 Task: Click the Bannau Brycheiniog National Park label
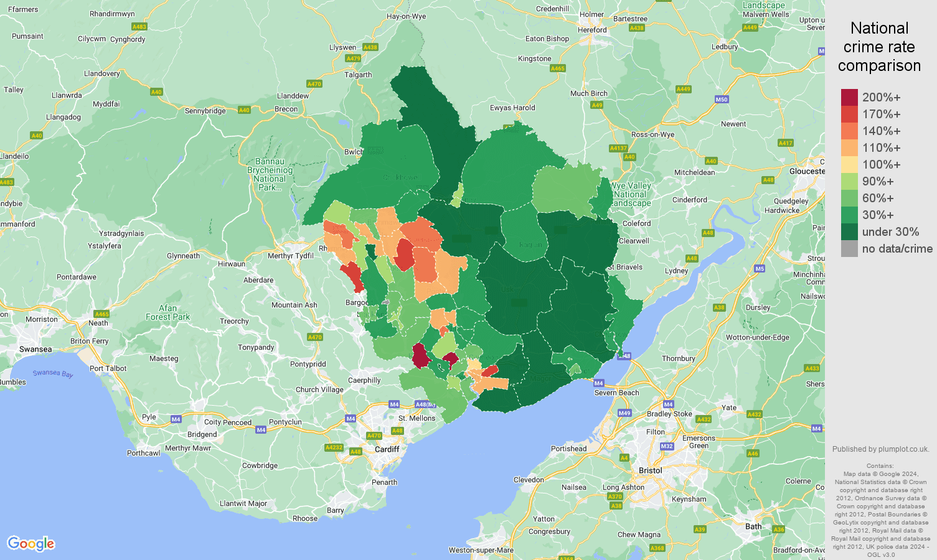tap(270, 174)
